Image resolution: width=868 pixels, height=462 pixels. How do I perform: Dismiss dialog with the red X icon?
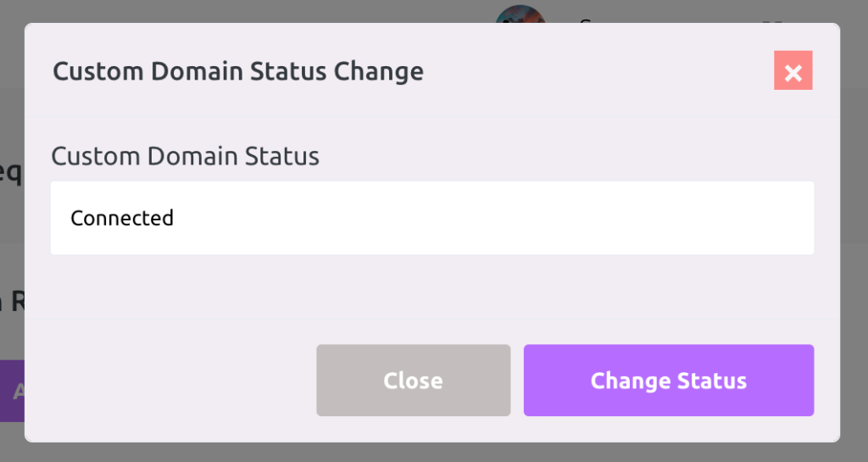(793, 70)
